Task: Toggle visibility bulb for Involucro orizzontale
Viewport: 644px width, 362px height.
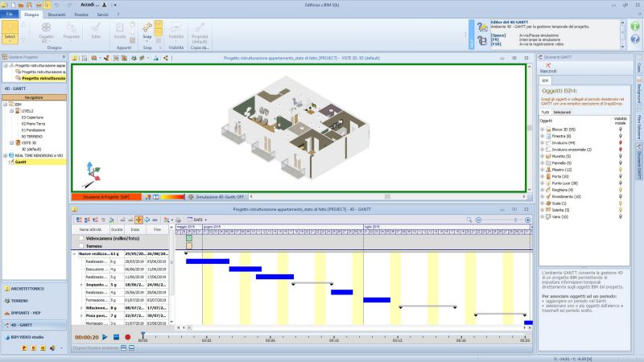Action: click(x=620, y=150)
